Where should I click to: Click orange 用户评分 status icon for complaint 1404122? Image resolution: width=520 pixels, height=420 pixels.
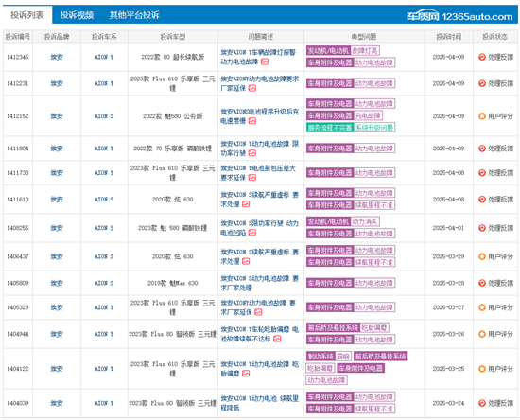[482, 369]
